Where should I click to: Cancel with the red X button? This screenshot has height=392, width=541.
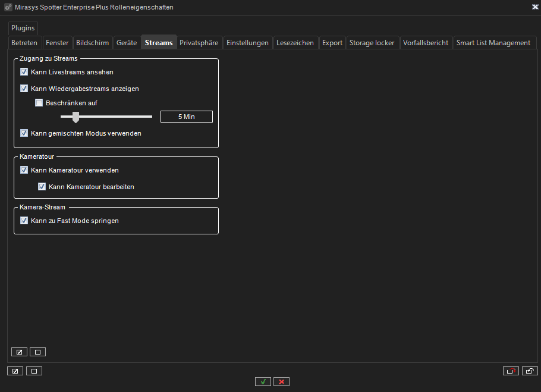(281, 381)
